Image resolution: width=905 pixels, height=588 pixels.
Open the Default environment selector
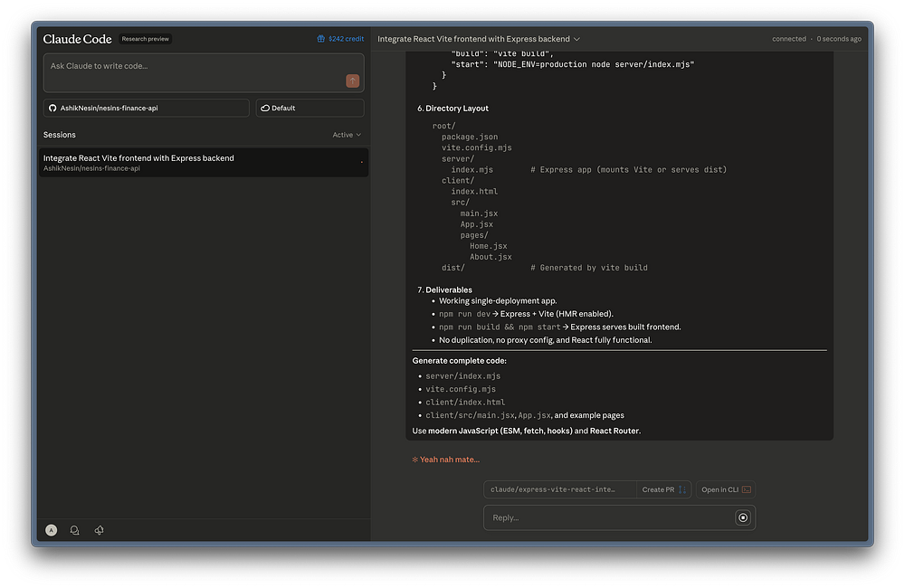(310, 108)
